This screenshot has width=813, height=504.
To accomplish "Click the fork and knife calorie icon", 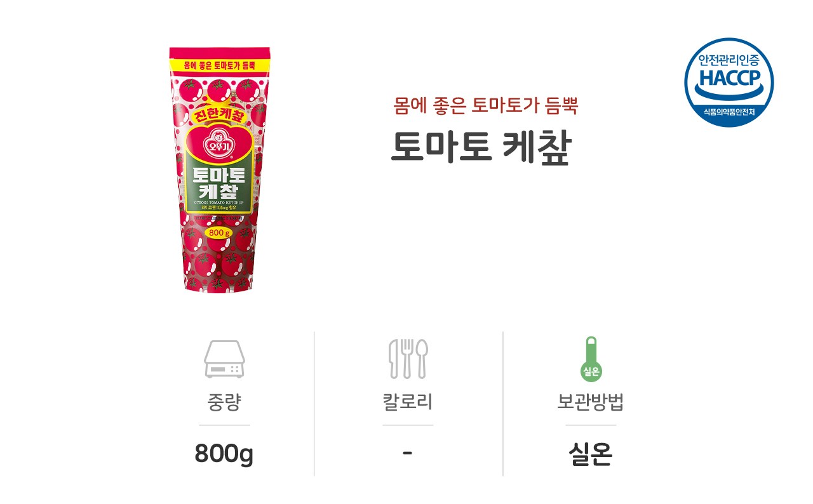I will tap(408, 359).
